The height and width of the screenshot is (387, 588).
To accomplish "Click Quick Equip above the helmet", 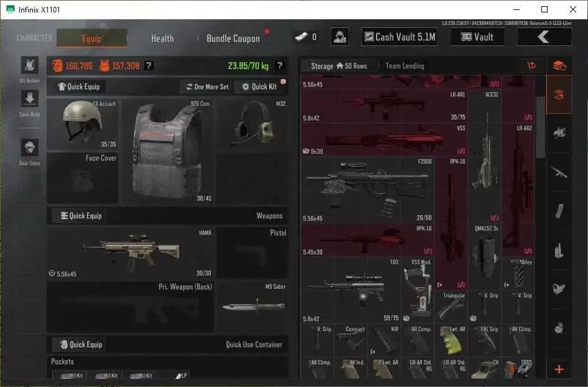I will (x=79, y=86).
